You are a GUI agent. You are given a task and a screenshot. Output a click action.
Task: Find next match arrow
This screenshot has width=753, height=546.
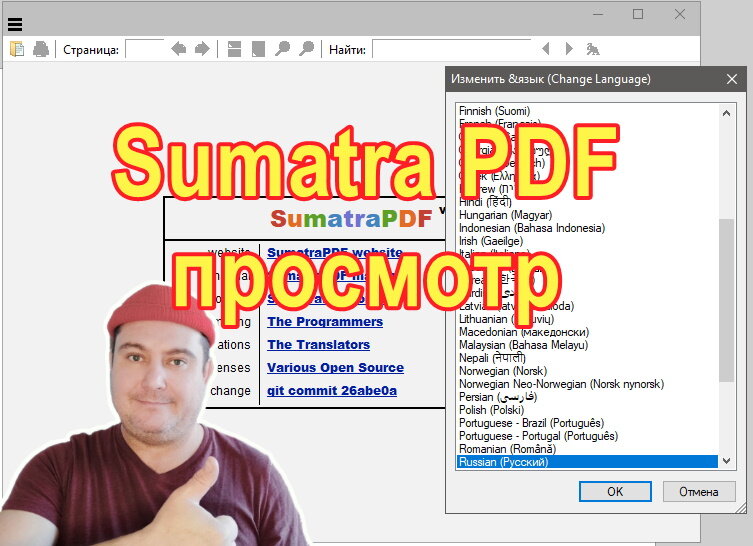(x=569, y=49)
